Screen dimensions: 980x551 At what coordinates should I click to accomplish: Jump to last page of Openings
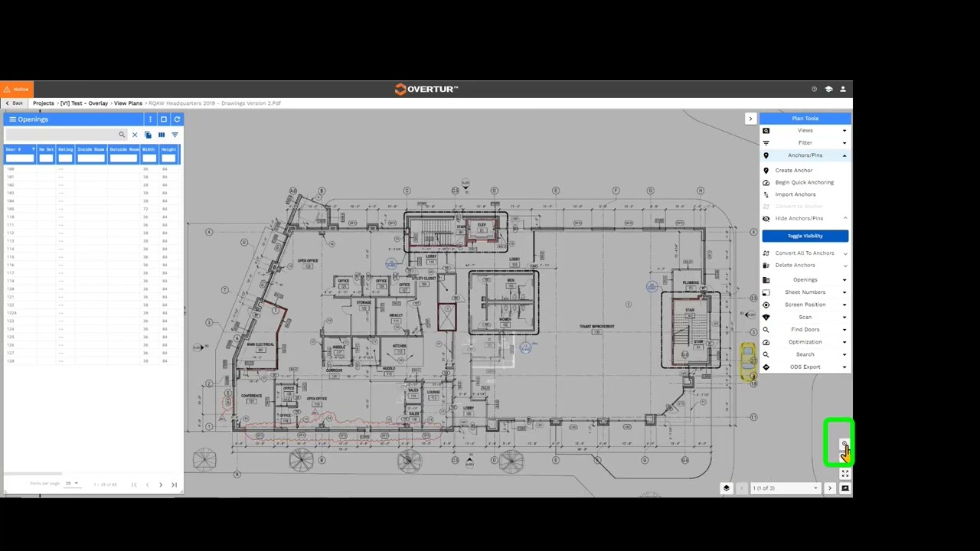[x=174, y=484]
